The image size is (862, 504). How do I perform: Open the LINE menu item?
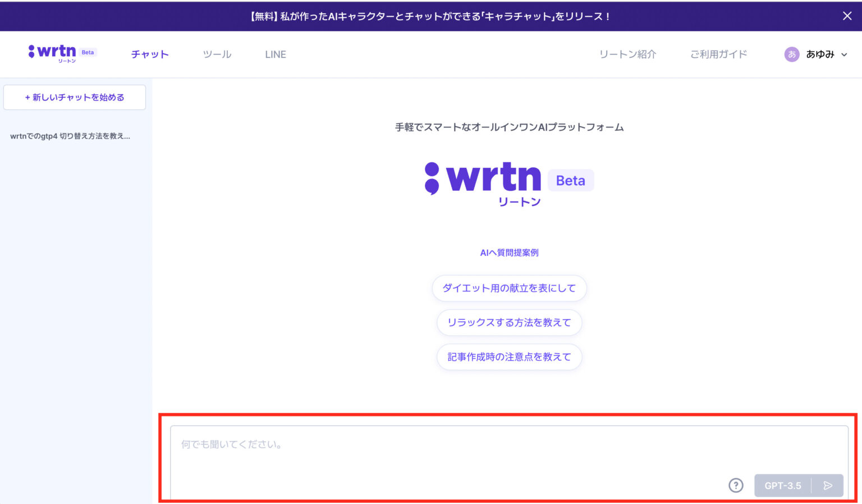275,54
